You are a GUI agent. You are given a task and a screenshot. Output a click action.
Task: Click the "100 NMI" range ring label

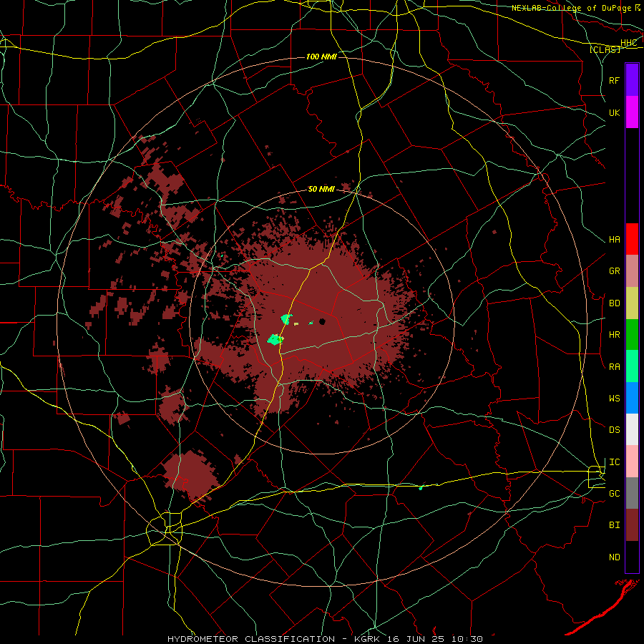point(321,57)
